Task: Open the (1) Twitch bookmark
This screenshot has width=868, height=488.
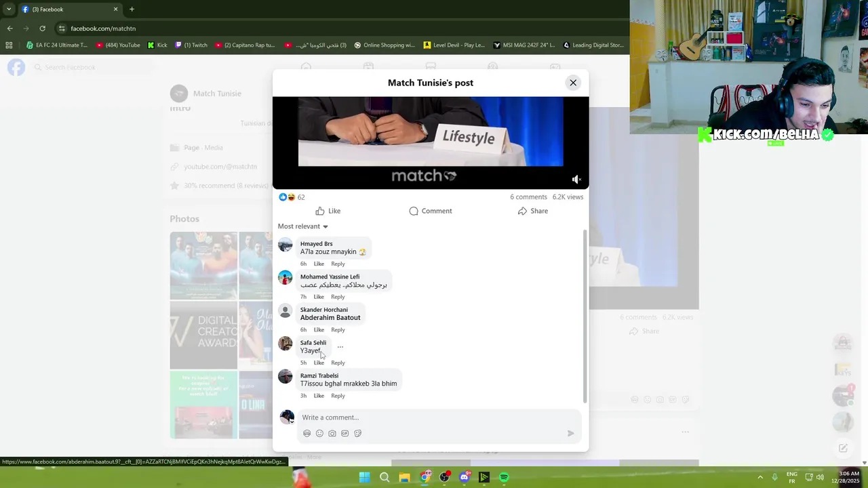Action: 191,45
